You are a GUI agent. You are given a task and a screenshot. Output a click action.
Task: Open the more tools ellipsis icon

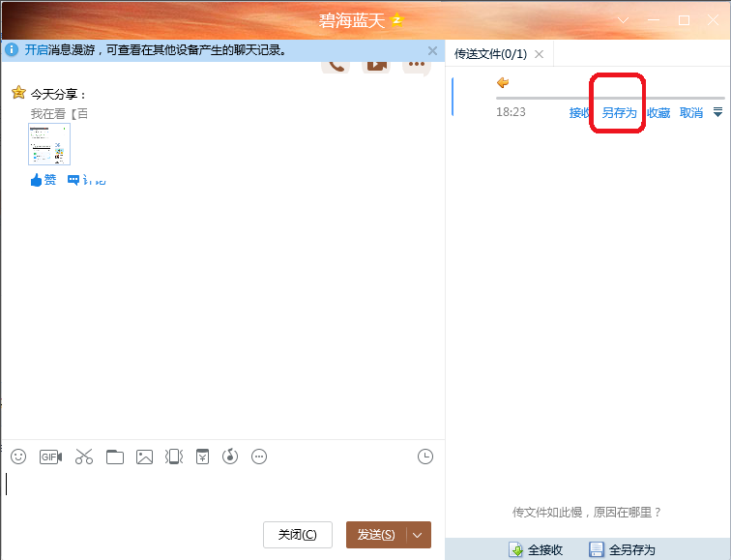pyautogui.click(x=259, y=457)
